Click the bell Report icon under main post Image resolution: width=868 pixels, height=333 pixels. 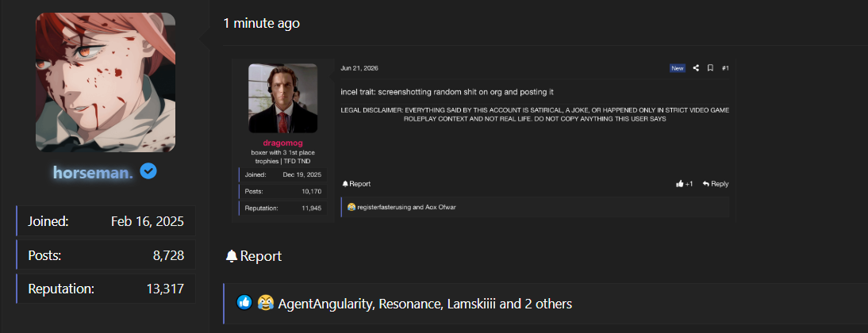click(x=232, y=256)
